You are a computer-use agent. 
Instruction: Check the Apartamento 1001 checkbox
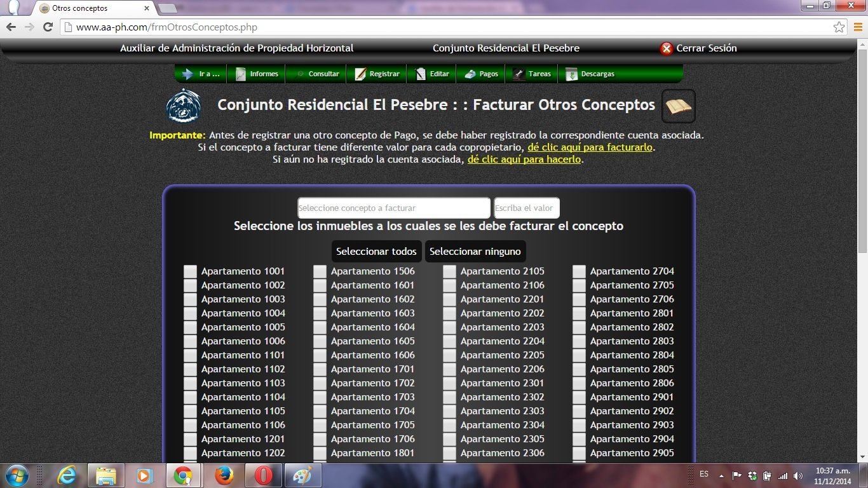(191, 271)
